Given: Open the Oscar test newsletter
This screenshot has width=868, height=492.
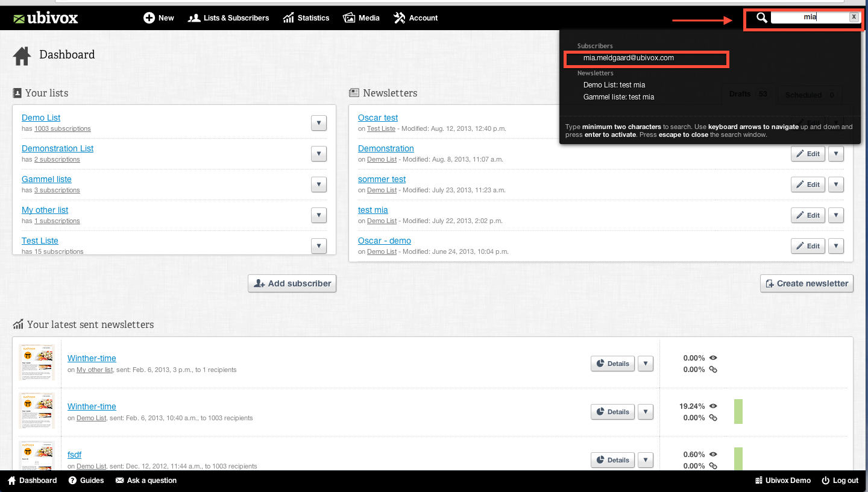Looking at the screenshot, I should (378, 118).
